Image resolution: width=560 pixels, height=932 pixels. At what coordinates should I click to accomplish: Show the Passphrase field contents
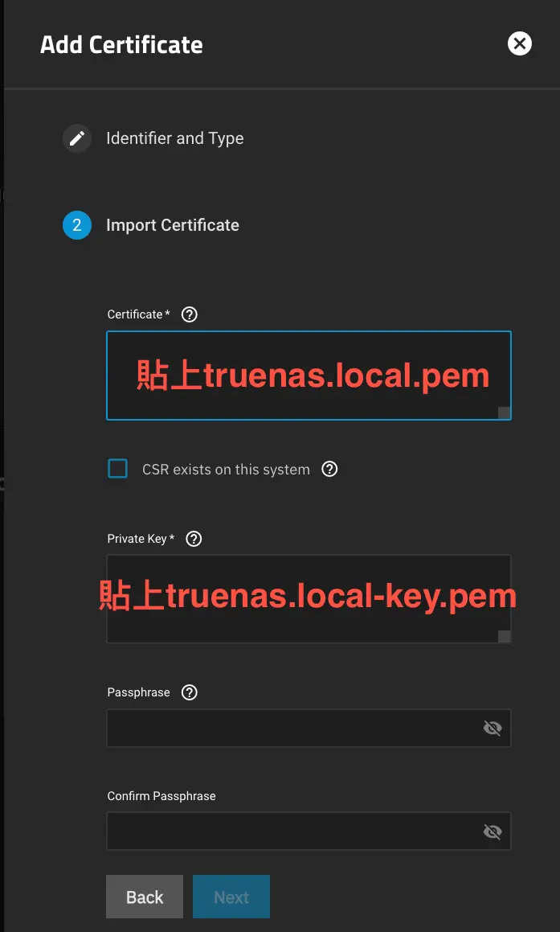(492, 727)
